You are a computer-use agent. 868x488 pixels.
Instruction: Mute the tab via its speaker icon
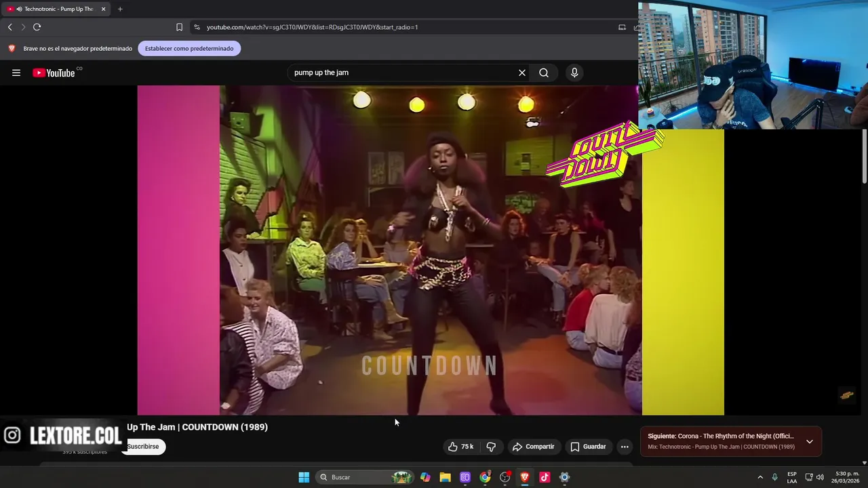[19, 9]
